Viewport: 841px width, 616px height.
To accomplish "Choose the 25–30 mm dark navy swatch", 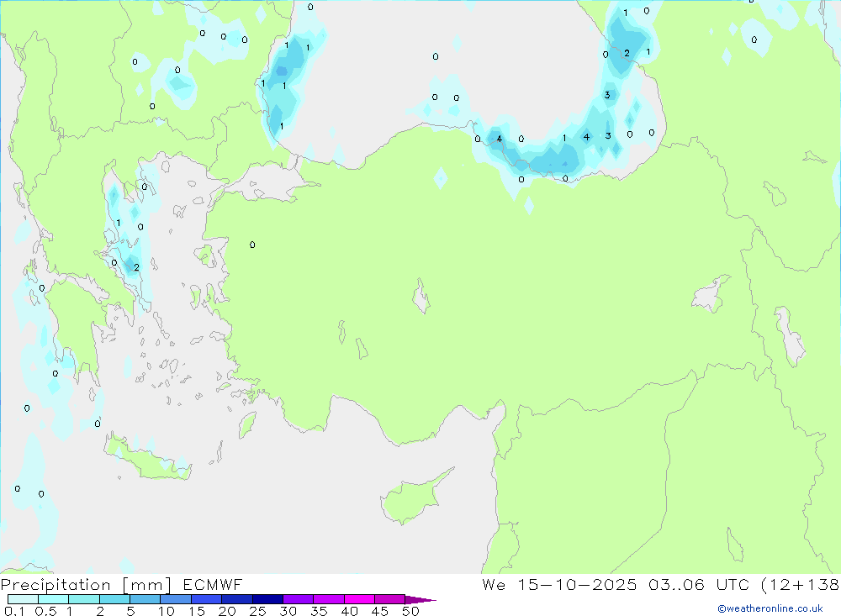I will (267, 599).
